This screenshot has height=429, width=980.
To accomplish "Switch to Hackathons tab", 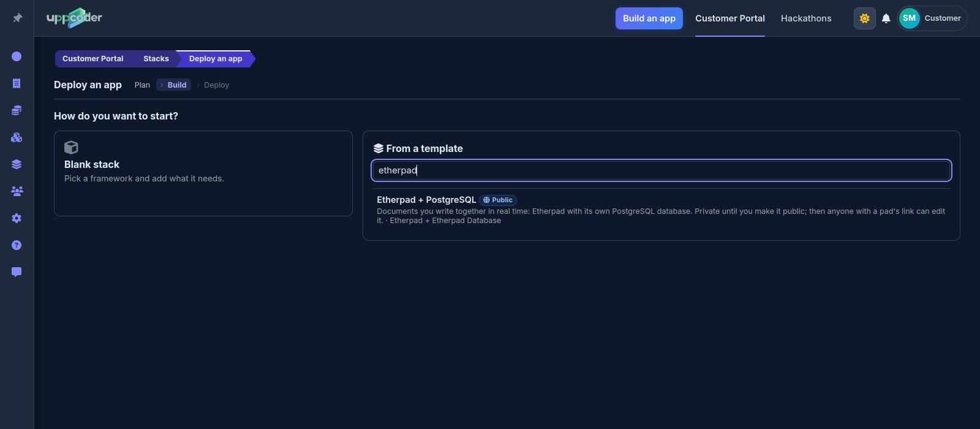I will pos(806,18).
